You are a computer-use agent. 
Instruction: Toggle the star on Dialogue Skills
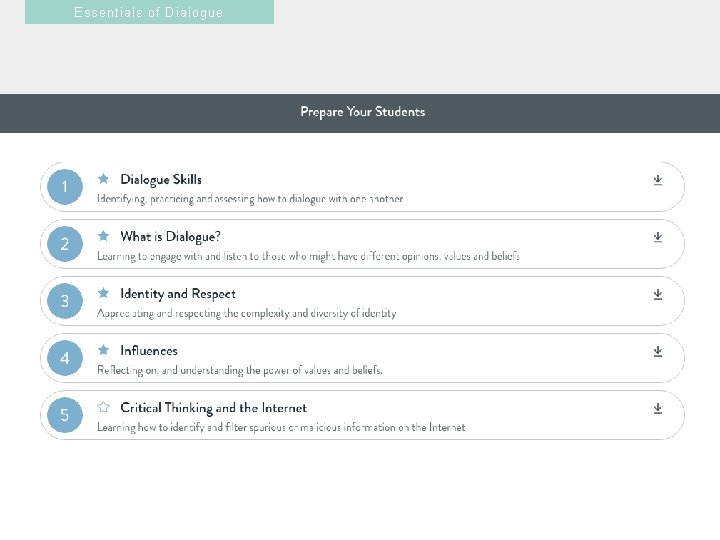[x=103, y=179]
